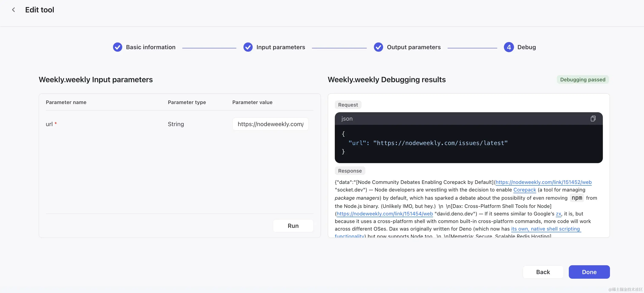This screenshot has width=644, height=293.
Task: Click the zx link in response
Action: (558, 214)
